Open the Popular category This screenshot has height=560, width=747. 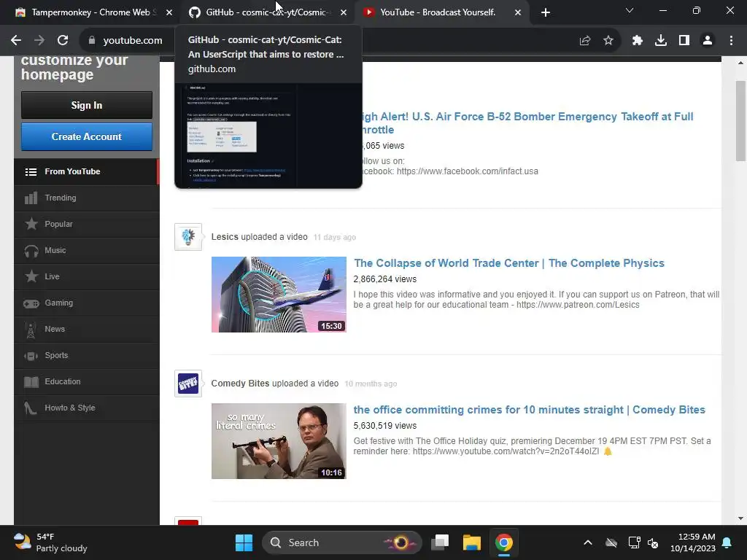coord(87,224)
